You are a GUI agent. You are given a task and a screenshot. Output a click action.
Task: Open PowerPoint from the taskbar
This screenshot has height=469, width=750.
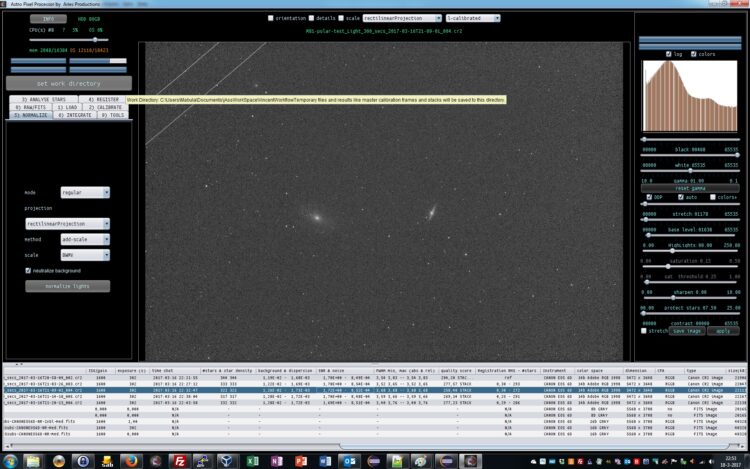[x=301, y=461]
